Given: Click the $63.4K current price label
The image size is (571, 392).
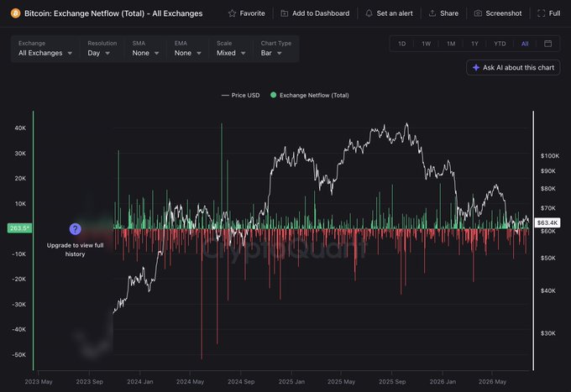Looking at the screenshot, I should pos(547,222).
